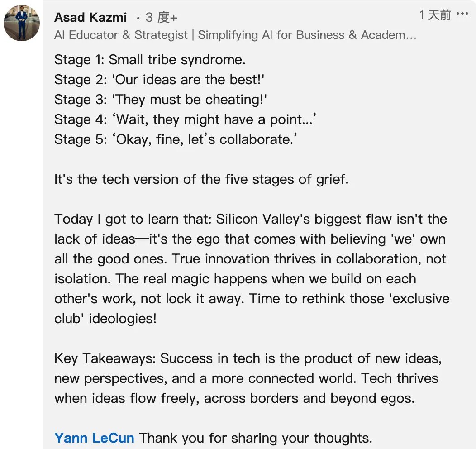Open Asad Kazmi's profile picture
Image resolution: width=476 pixels, height=449 pixels.
coord(22,23)
